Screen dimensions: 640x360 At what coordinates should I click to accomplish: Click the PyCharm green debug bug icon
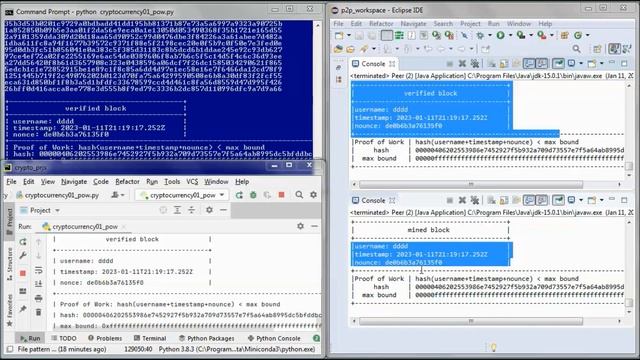pos(253,195)
